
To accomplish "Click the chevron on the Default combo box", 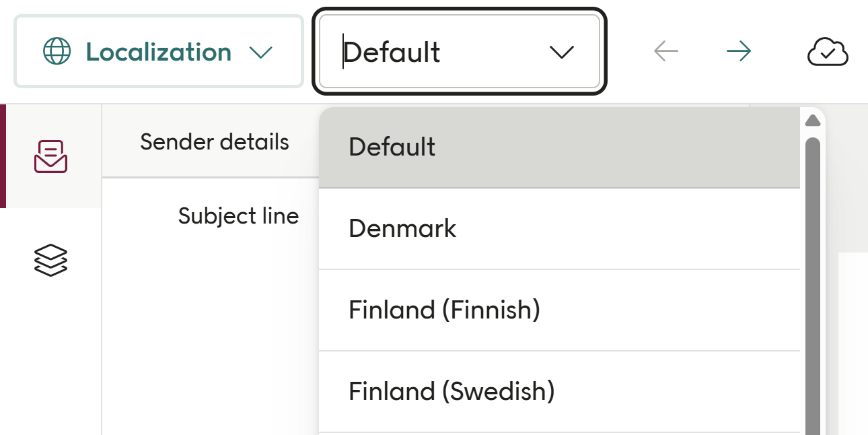I will point(561,51).
